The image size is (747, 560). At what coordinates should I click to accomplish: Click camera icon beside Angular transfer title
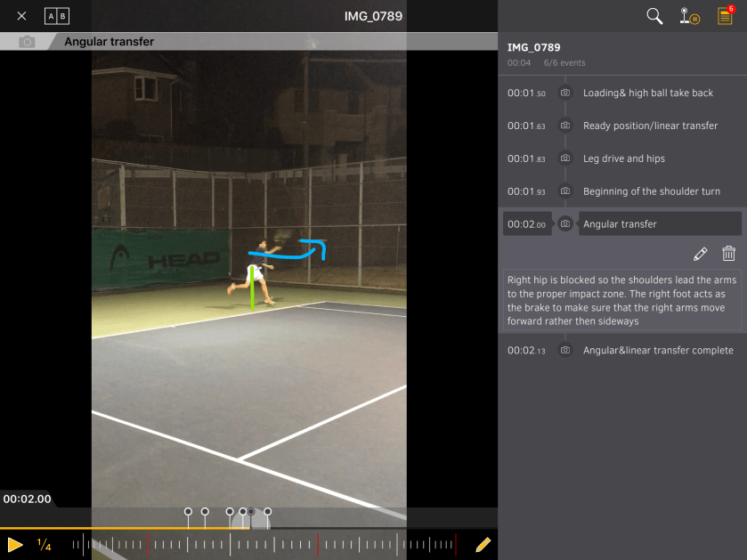[x=27, y=42]
